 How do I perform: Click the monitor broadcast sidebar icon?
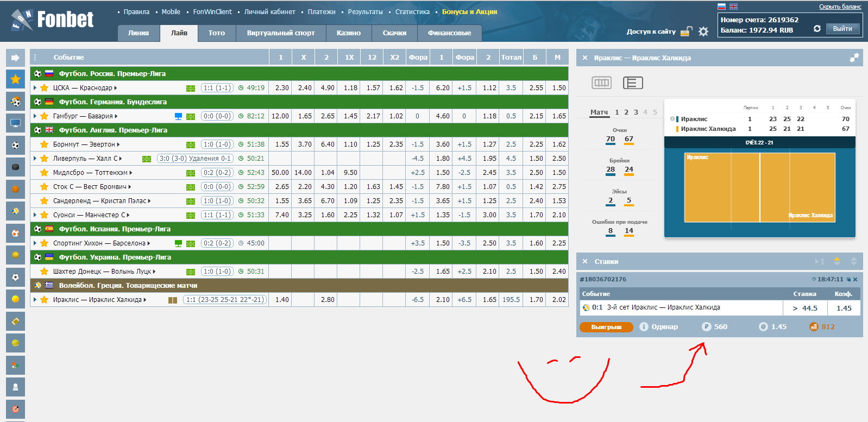tap(15, 123)
